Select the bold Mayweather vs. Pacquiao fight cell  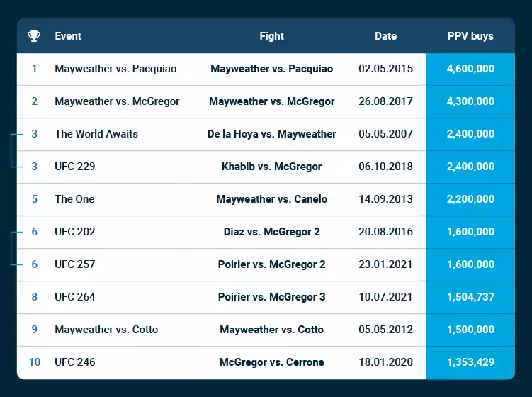272,69
